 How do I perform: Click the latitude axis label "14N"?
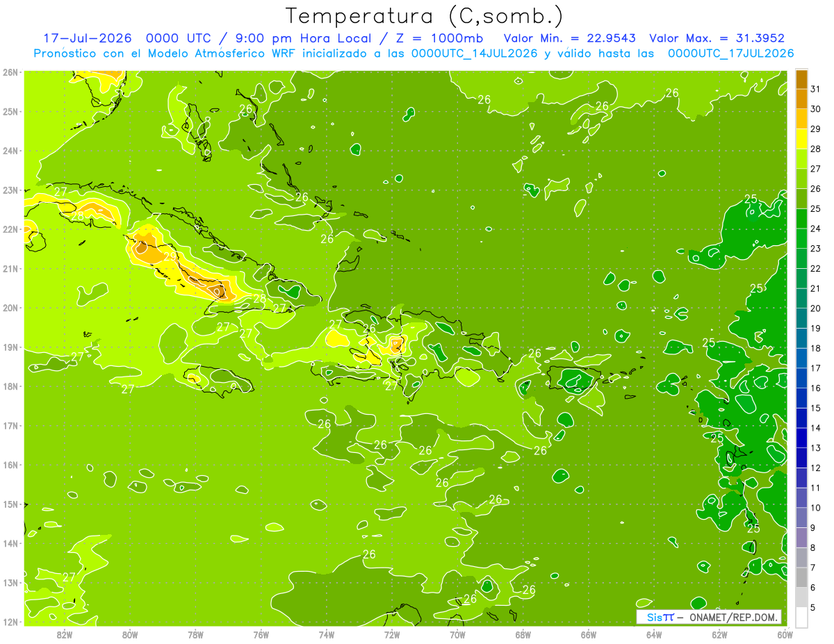coord(10,543)
